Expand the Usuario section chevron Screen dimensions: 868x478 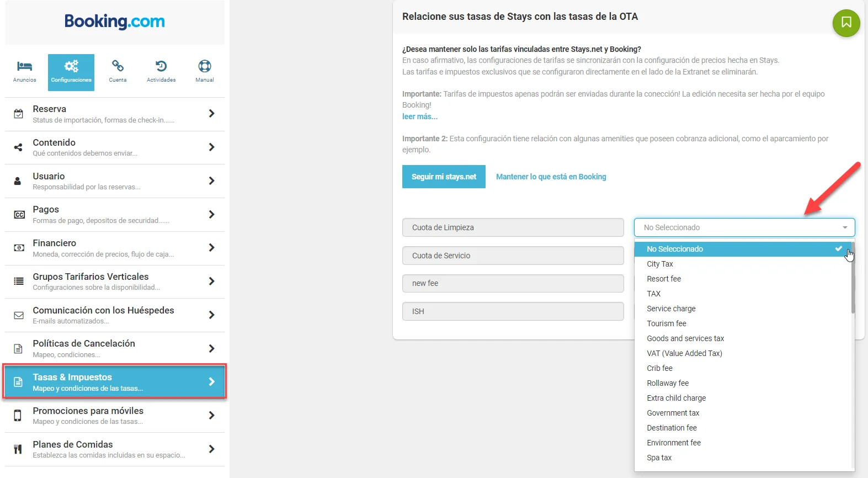(x=211, y=180)
